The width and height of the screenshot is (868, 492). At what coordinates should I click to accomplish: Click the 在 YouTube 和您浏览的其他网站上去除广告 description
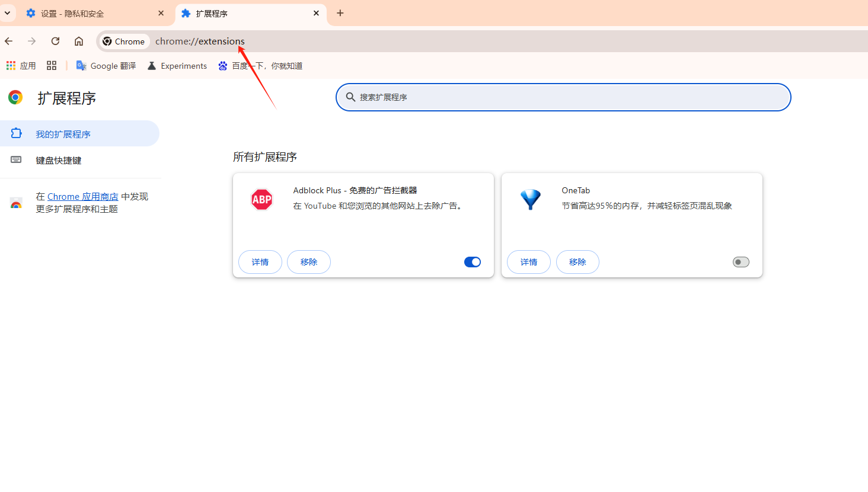pos(378,206)
